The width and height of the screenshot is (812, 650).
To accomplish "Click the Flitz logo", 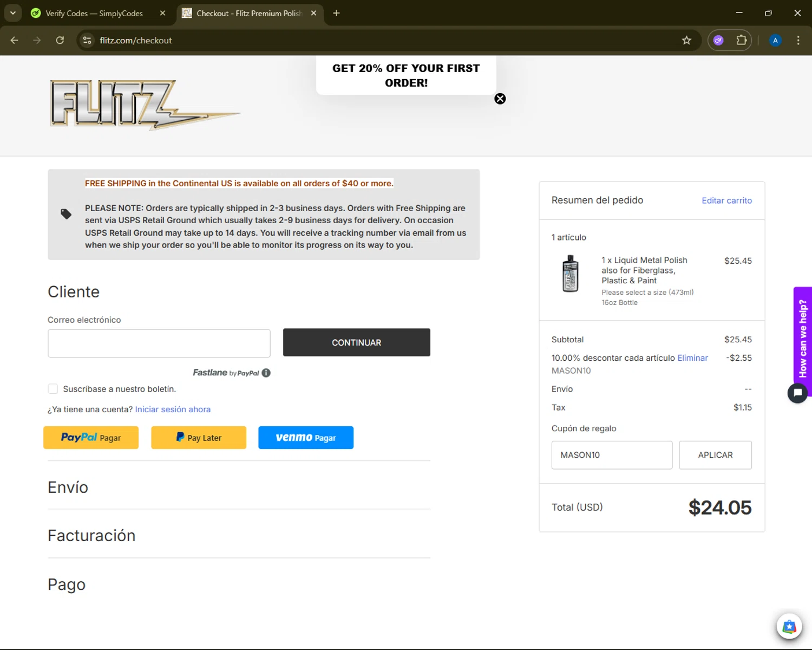I will [x=145, y=105].
